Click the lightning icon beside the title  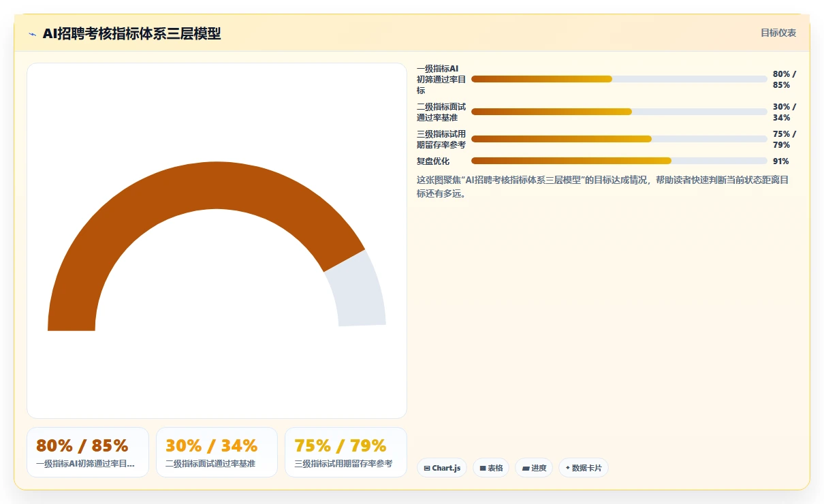coord(32,34)
